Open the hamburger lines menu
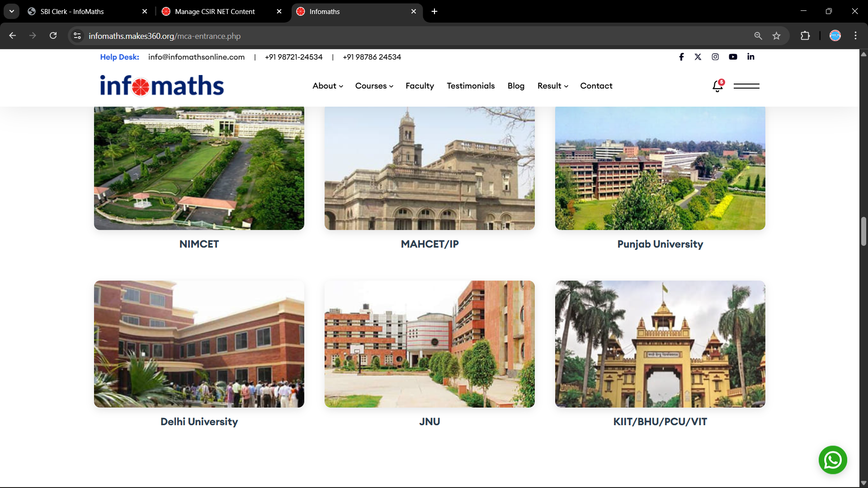The image size is (868, 488). (746, 86)
